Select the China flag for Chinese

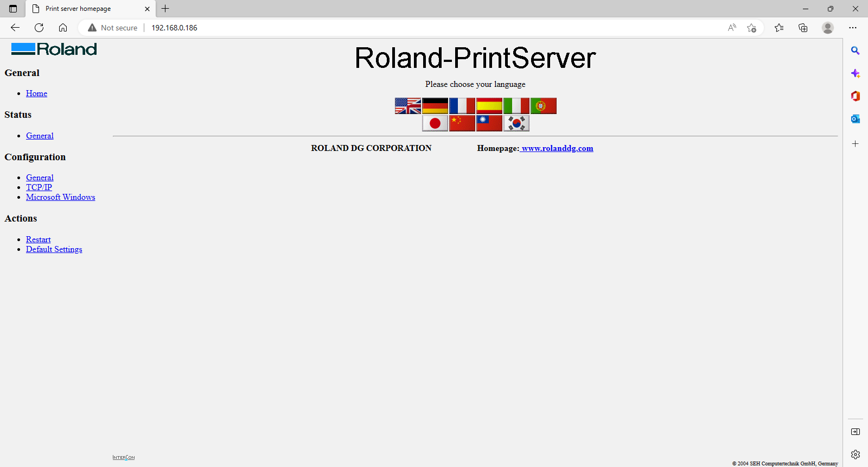(x=462, y=123)
